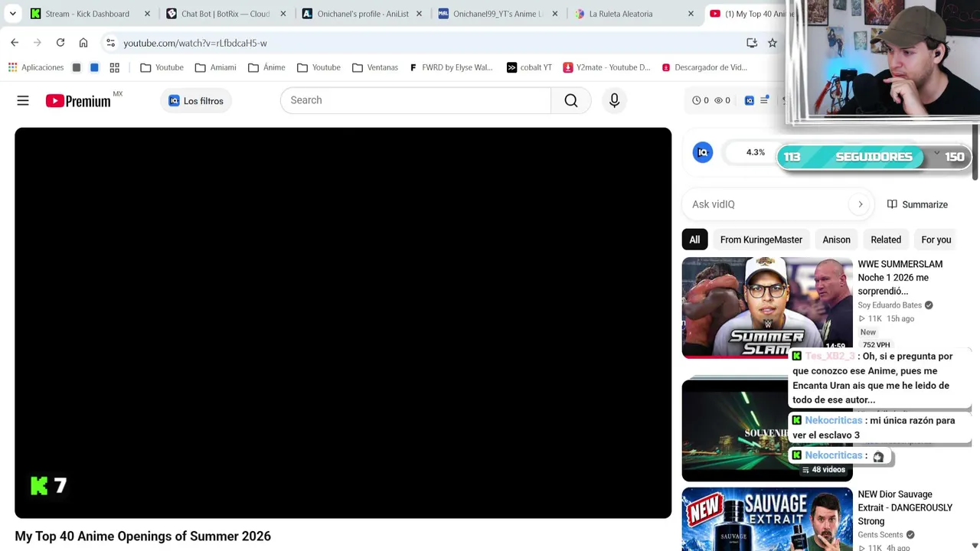Filter by From KuringeMaster chip
980x551 pixels.
[x=761, y=240]
